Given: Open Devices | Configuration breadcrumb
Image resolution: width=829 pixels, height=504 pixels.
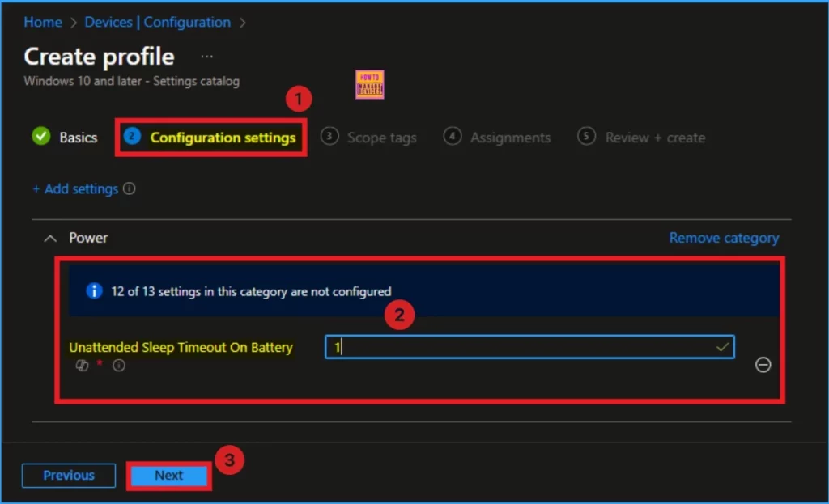Looking at the screenshot, I should (x=158, y=22).
